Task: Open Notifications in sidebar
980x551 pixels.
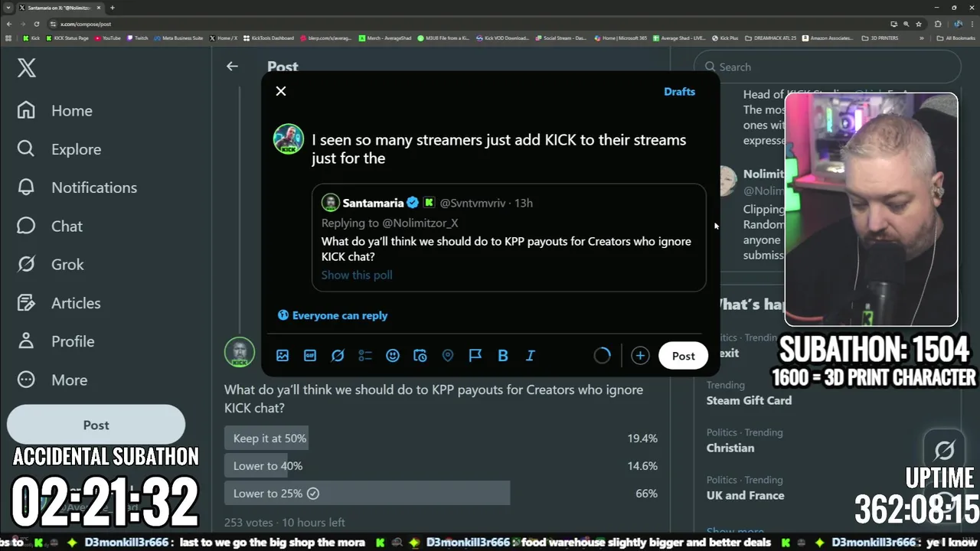Action: click(x=77, y=187)
